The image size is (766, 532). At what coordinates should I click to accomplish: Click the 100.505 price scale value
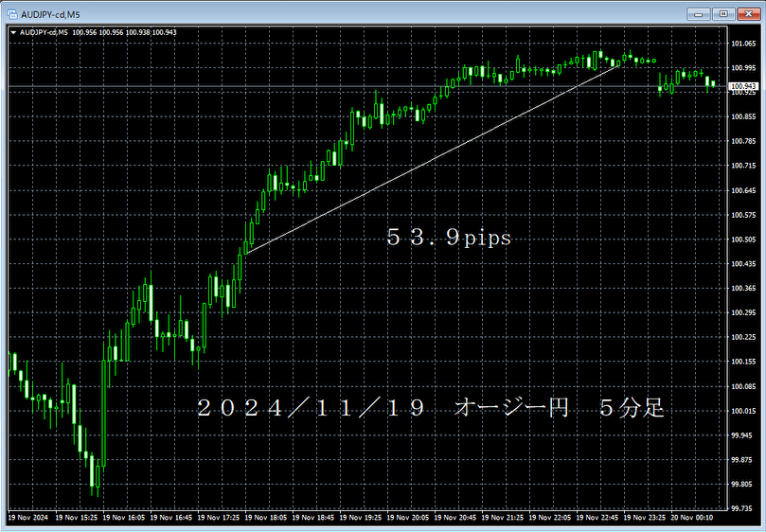pos(743,239)
